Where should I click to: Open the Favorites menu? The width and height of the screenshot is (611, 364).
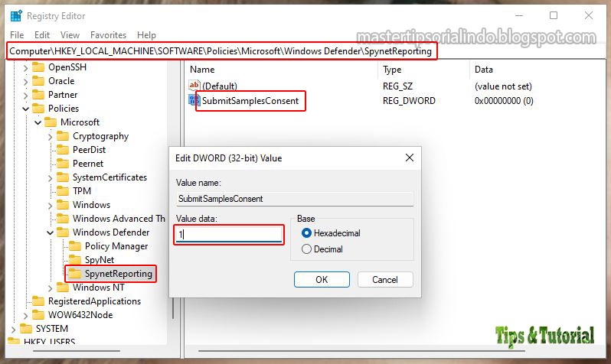[108, 35]
